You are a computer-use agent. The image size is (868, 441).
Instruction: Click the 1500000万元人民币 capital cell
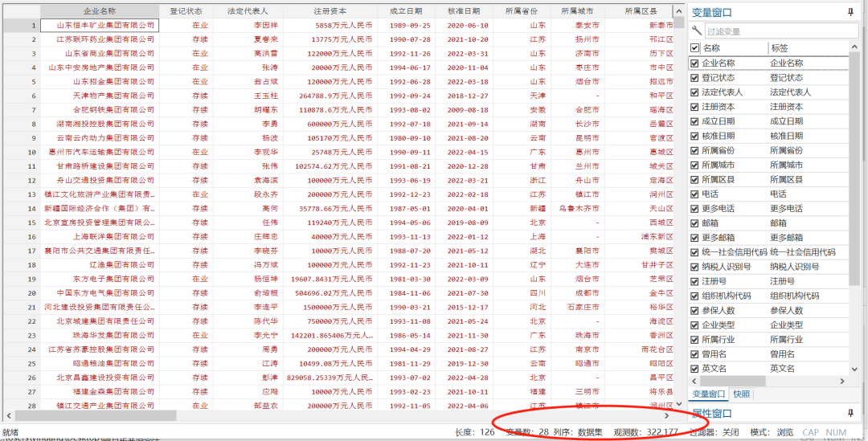(x=330, y=307)
